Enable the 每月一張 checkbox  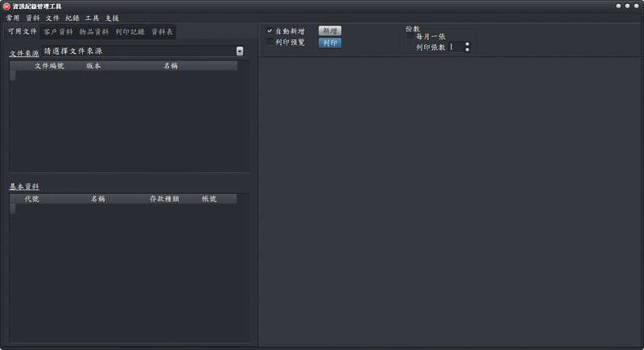[410, 36]
